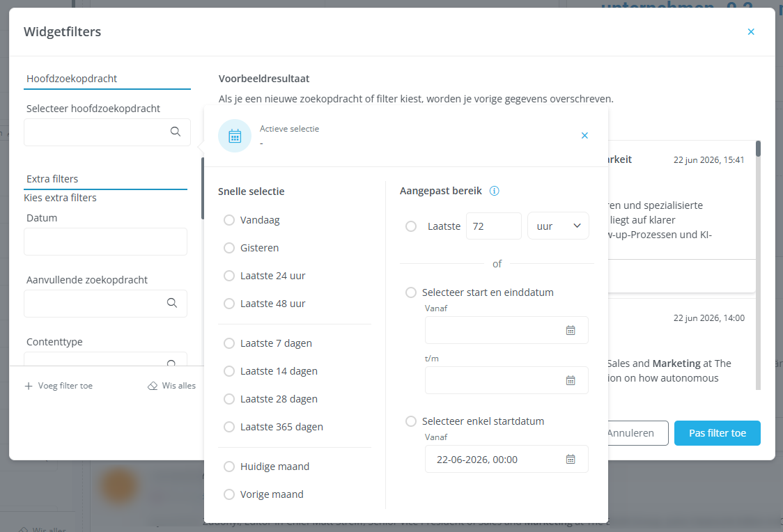Select Laatste 365 dagen

(x=229, y=427)
